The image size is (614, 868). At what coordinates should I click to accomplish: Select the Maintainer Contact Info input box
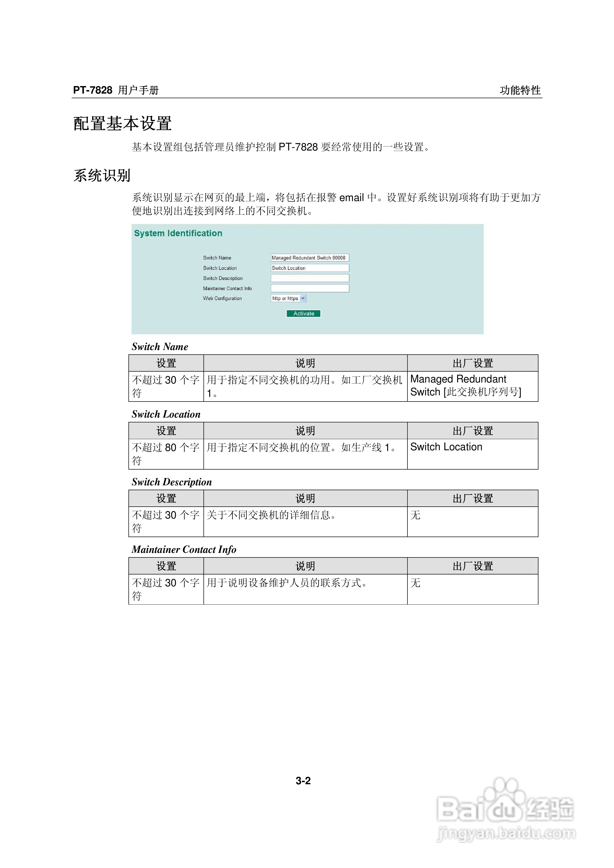coord(309,288)
